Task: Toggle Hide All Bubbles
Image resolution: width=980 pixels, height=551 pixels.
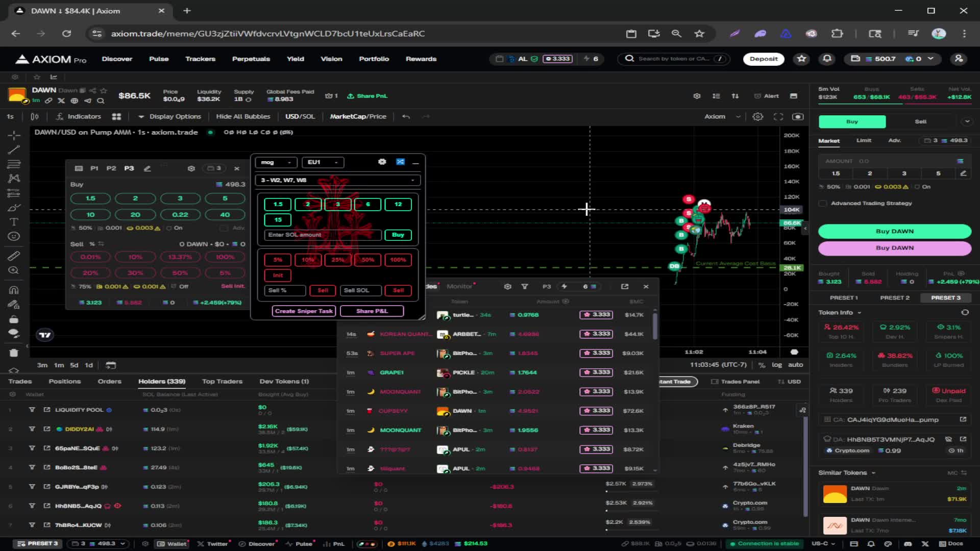Action: pyautogui.click(x=243, y=116)
